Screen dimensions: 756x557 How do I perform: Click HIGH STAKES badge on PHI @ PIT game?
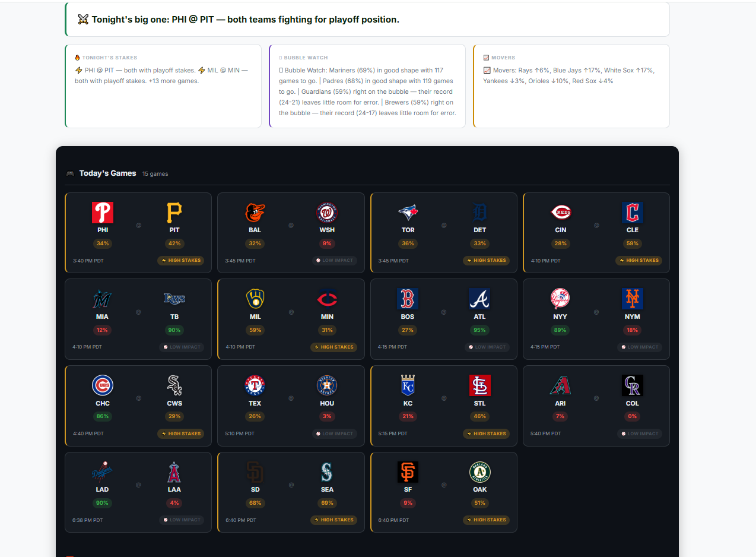tap(181, 261)
